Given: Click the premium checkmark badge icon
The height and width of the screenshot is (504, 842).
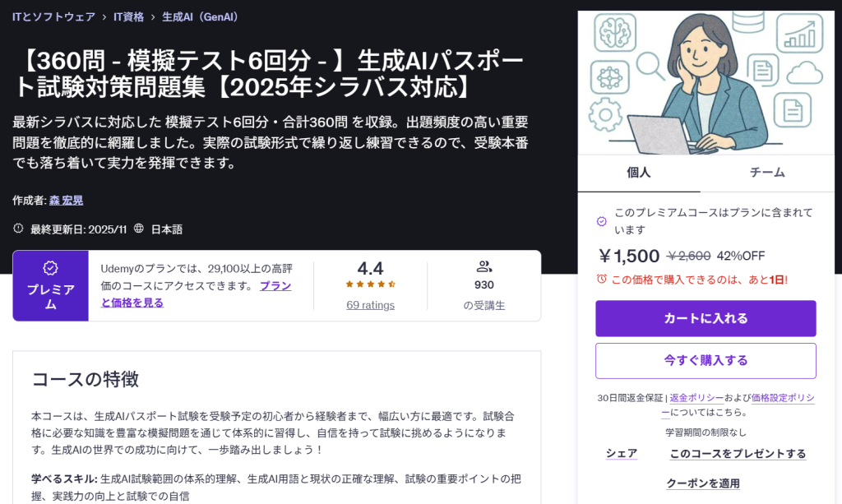Looking at the screenshot, I should point(50,268).
